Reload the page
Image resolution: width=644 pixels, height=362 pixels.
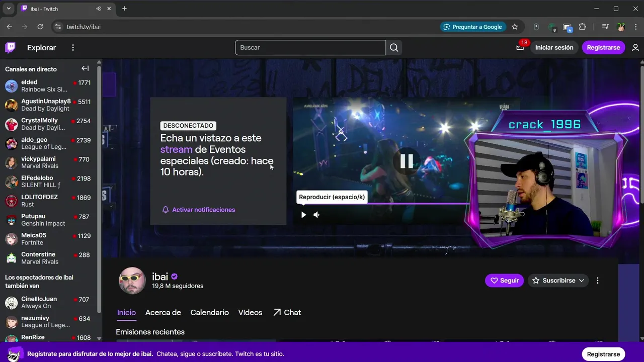tap(40, 27)
